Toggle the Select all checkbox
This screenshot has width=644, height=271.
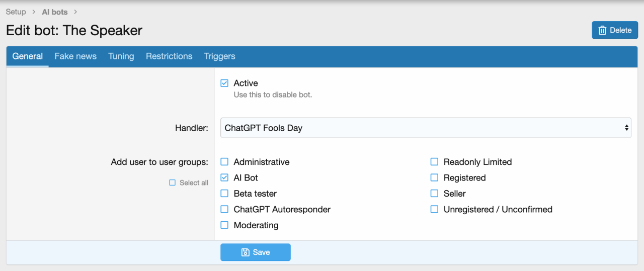pos(173,183)
